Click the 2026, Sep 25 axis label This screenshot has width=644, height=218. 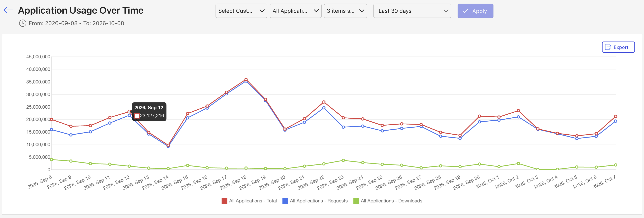tap(369, 182)
